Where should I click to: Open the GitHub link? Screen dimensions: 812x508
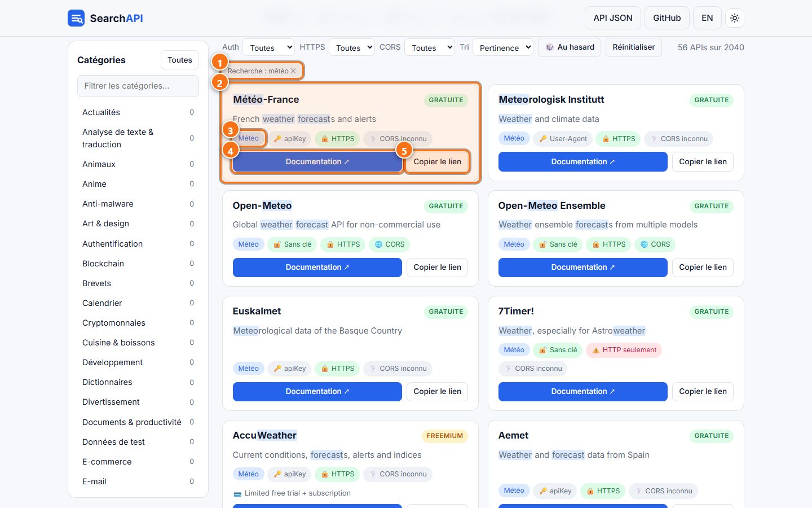667,18
